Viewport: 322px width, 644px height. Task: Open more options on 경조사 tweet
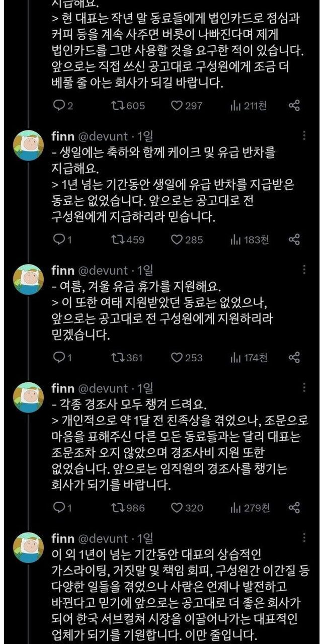pyautogui.click(x=303, y=388)
